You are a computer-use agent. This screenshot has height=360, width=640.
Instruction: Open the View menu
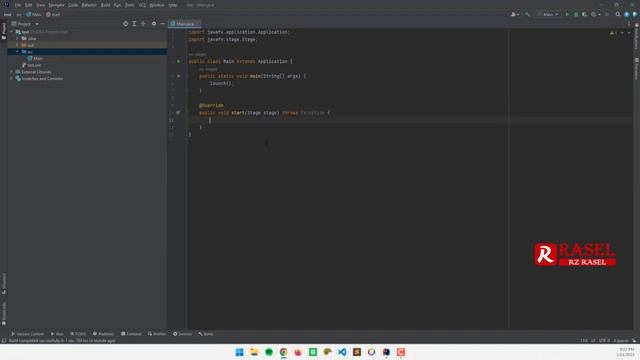click(40, 5)
